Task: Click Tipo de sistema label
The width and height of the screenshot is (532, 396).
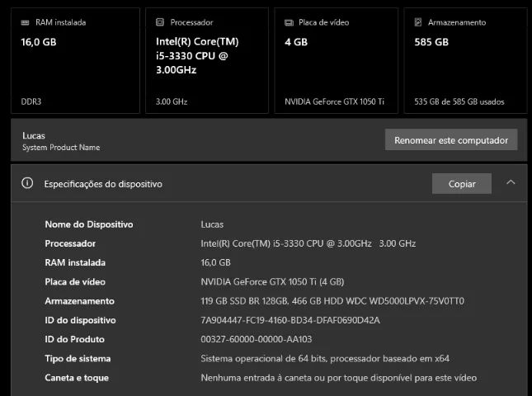Action: coord(78,358)
